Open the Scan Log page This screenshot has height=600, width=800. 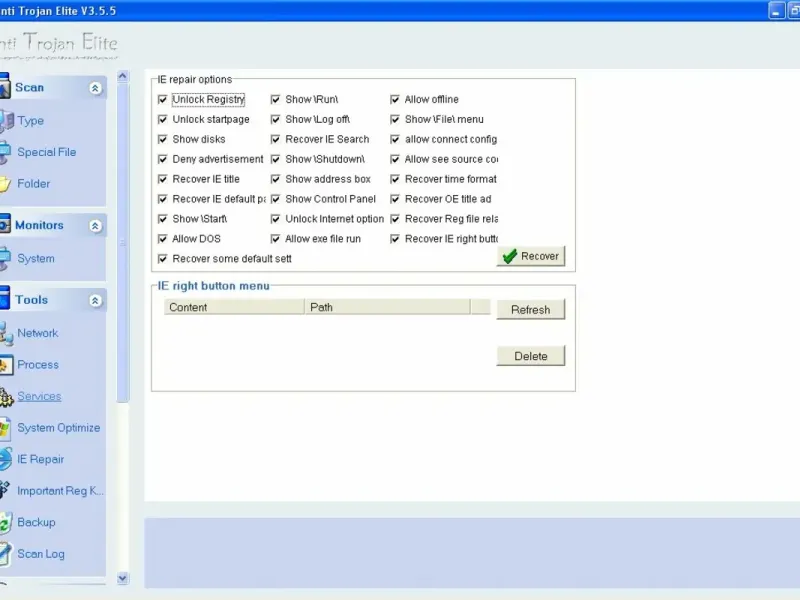pos(41,554)
